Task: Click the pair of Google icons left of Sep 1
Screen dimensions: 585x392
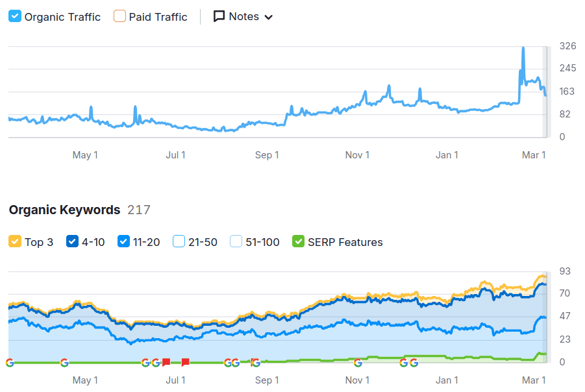Action: pyautogui.click(x=230, y=362)
